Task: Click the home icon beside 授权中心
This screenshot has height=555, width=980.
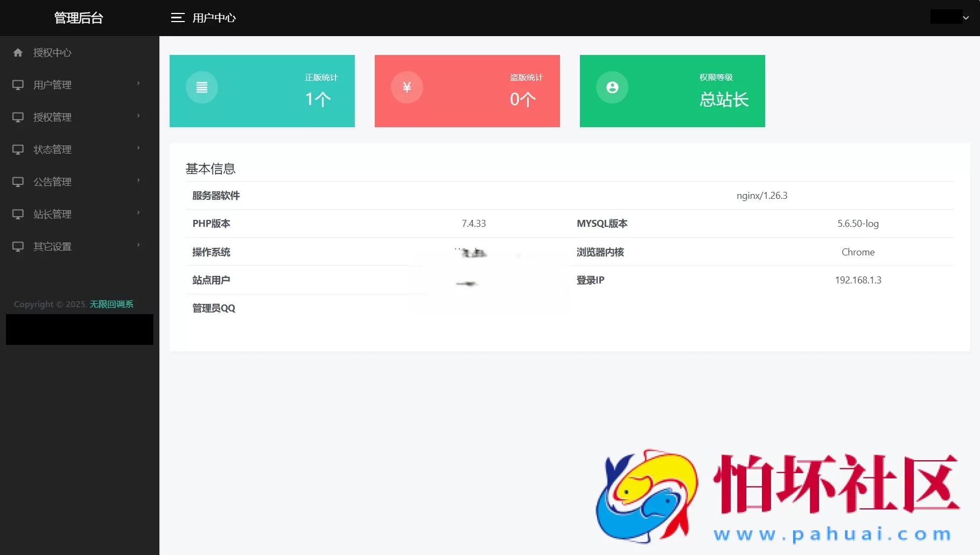Action: click(18, 52)
